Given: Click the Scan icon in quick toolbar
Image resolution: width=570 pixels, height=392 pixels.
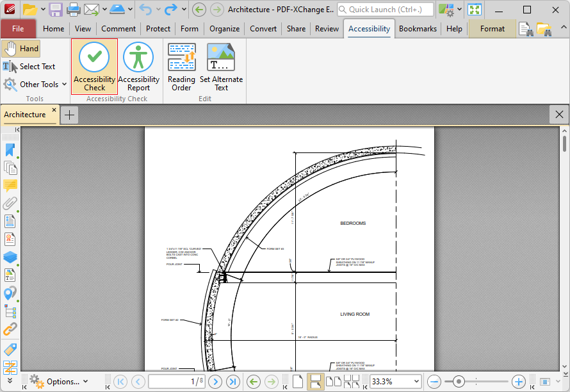Looking at the screenshot, I should click(x=117, y=10).
